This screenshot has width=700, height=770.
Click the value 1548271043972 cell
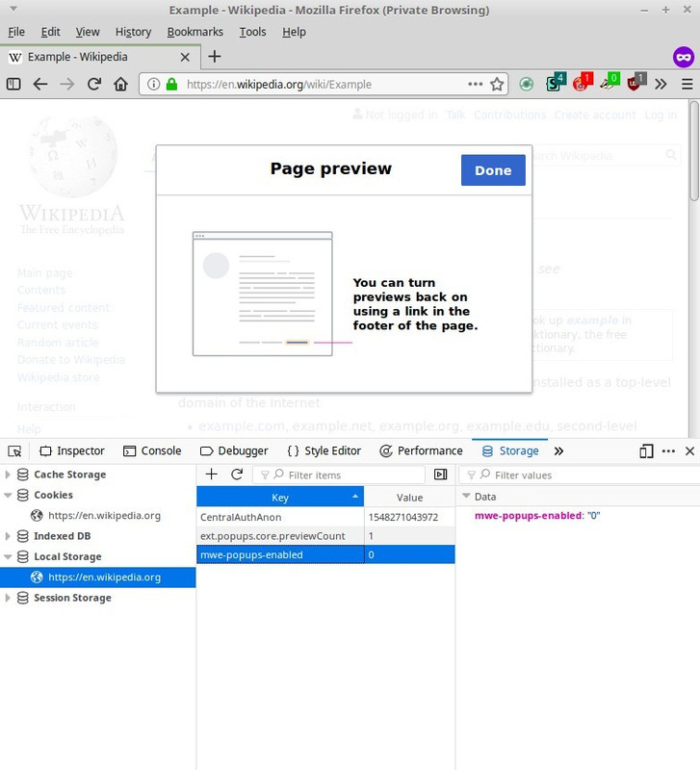point(409,517)
